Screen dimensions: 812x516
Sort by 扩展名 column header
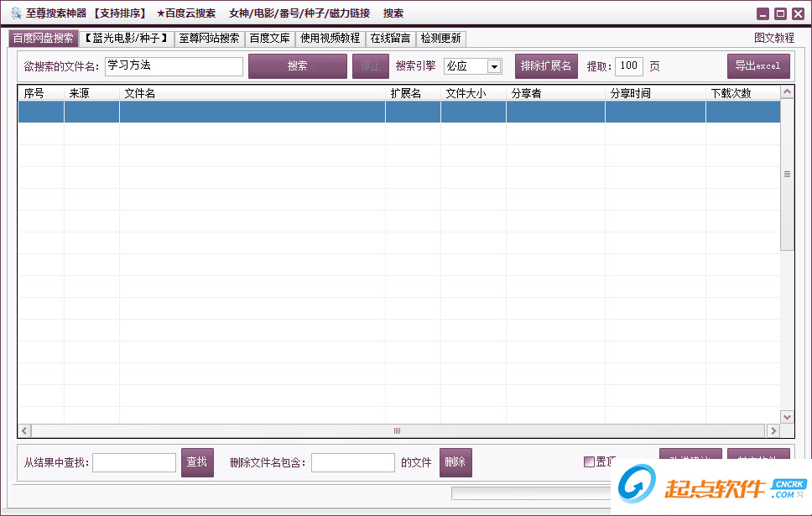click(x=413, y=93)
